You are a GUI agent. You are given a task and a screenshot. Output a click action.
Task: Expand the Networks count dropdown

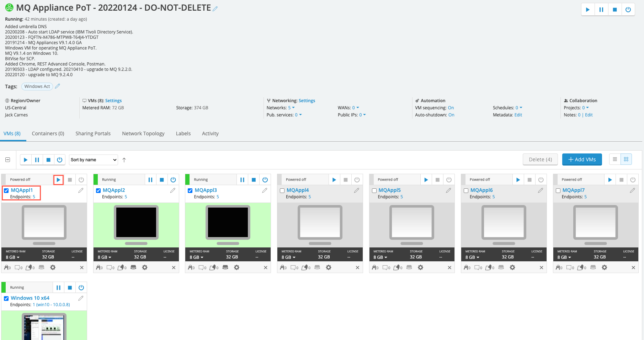291,108
